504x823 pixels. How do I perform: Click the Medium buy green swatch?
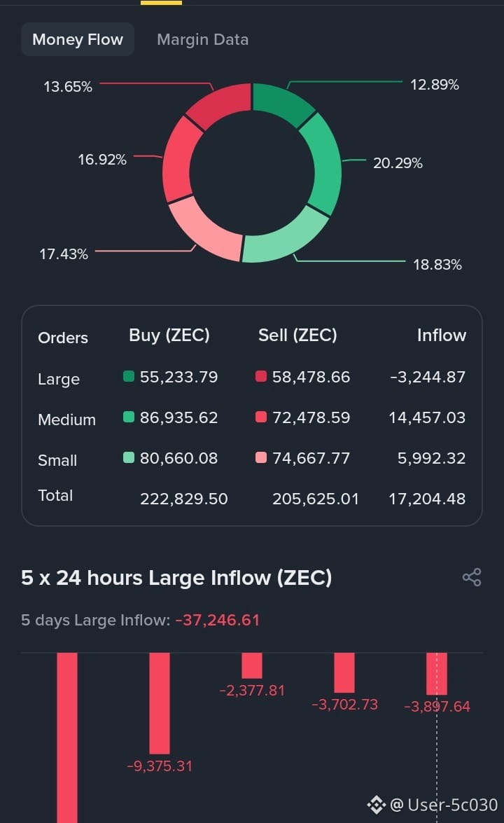click(x=129, y=417)
